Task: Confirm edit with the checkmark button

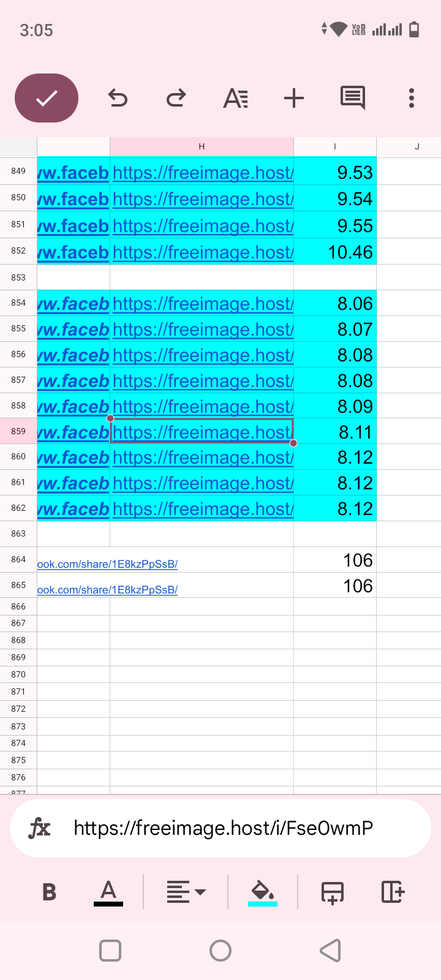Action: 47,98
